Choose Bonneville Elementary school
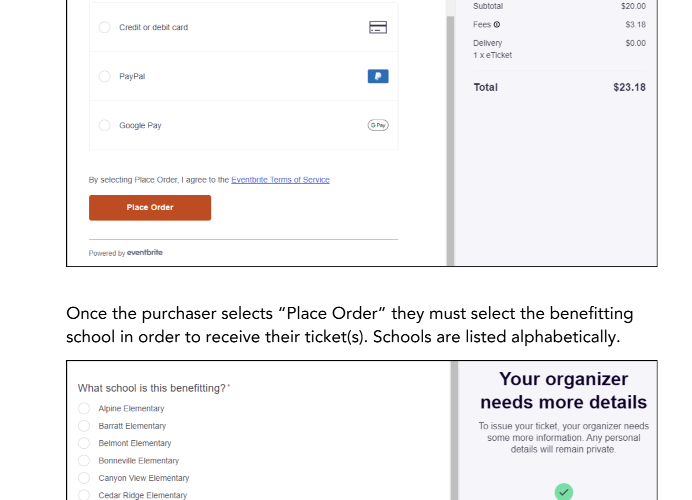The height and width of the screenshot is (500, 692). [84, 461]
